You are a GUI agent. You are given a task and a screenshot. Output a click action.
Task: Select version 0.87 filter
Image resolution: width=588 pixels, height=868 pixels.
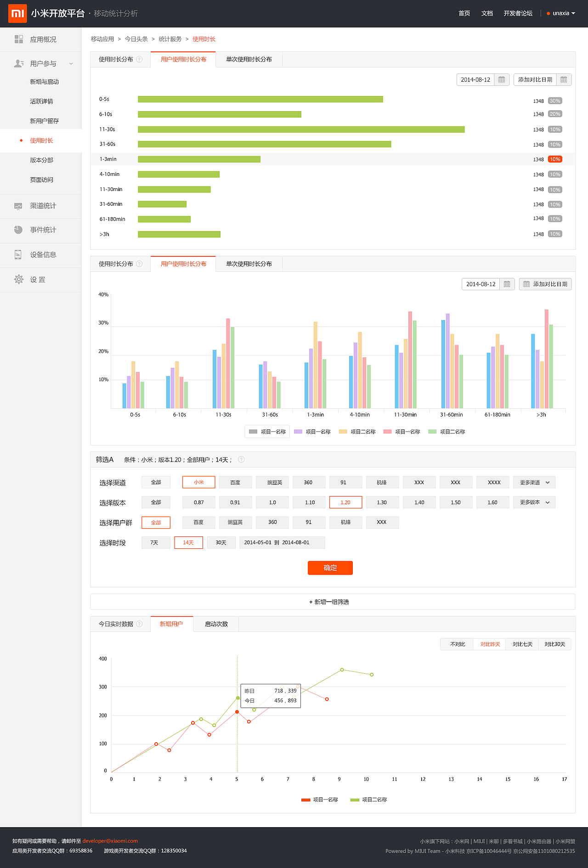coord(198,502)
